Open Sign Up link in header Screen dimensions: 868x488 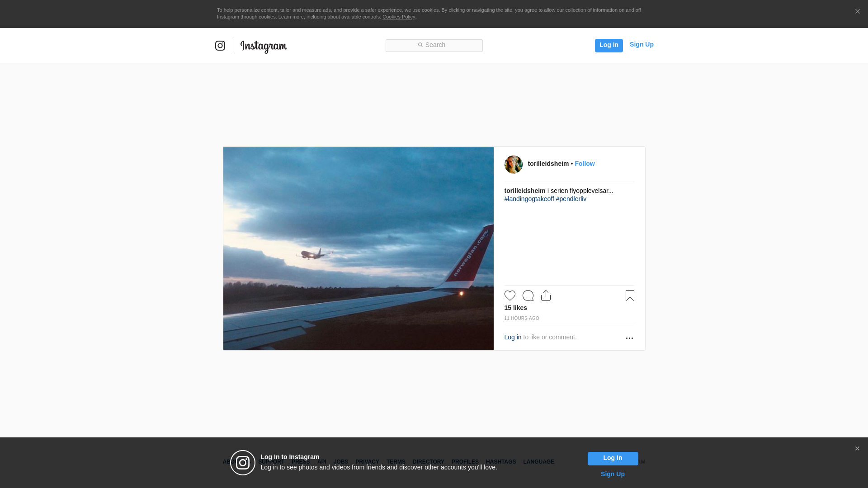coord(642,44)
